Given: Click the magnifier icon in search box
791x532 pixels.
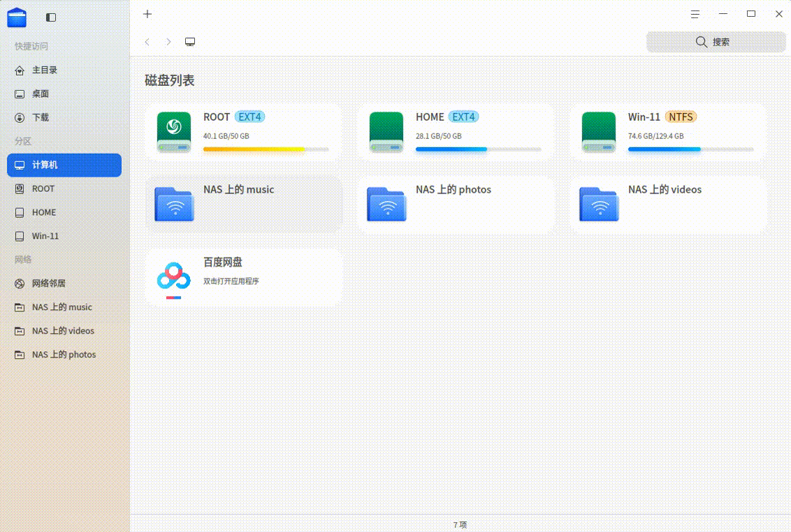Looking at the screenshot, I should click(x=701, y=42).
